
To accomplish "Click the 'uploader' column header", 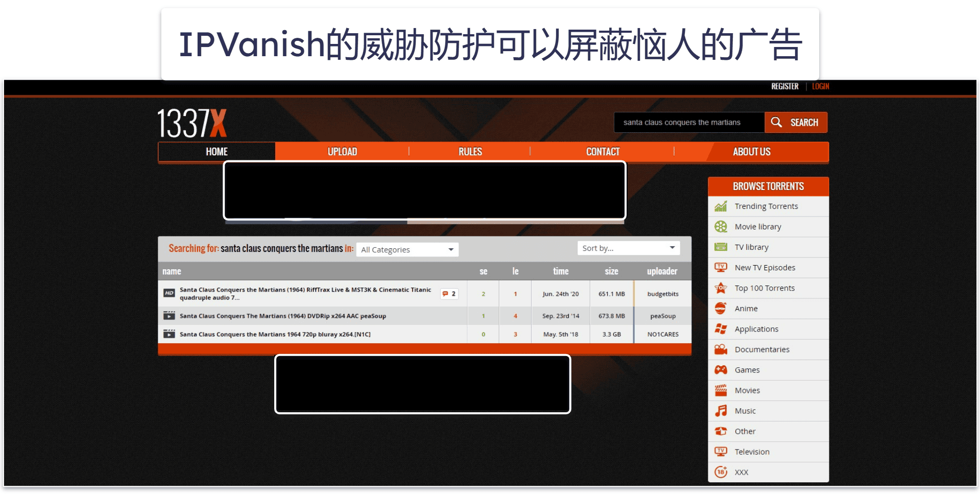I will pyautogui.click(x=662, y=271).
